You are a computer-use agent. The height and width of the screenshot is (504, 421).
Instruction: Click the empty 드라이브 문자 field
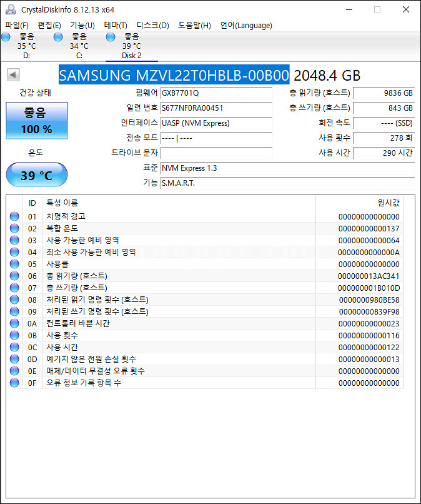(217, 153)
